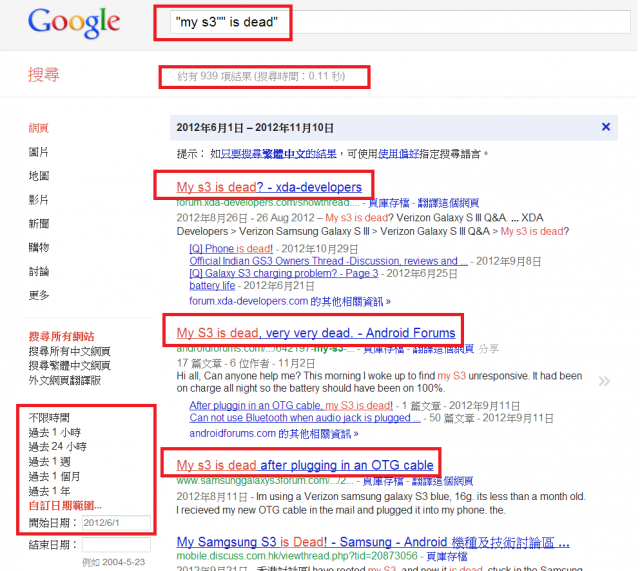Close the 2012年6月1日 date range filter
Screen dimensions: 640x571
pyautogui.click(x=606, y=127)
